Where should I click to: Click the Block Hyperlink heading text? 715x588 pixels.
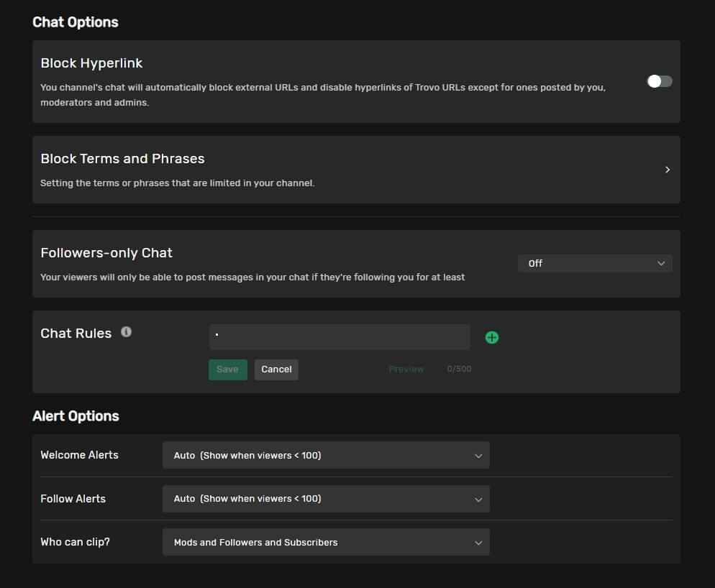91,63
